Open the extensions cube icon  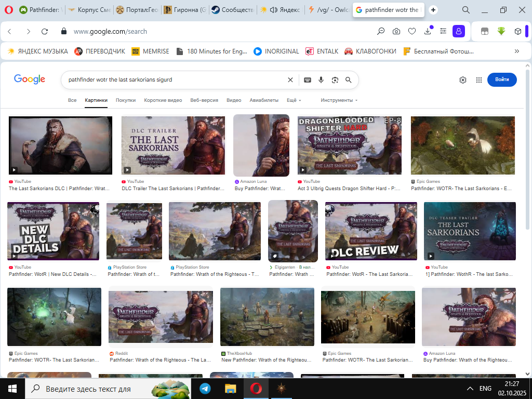coord(517,31)
